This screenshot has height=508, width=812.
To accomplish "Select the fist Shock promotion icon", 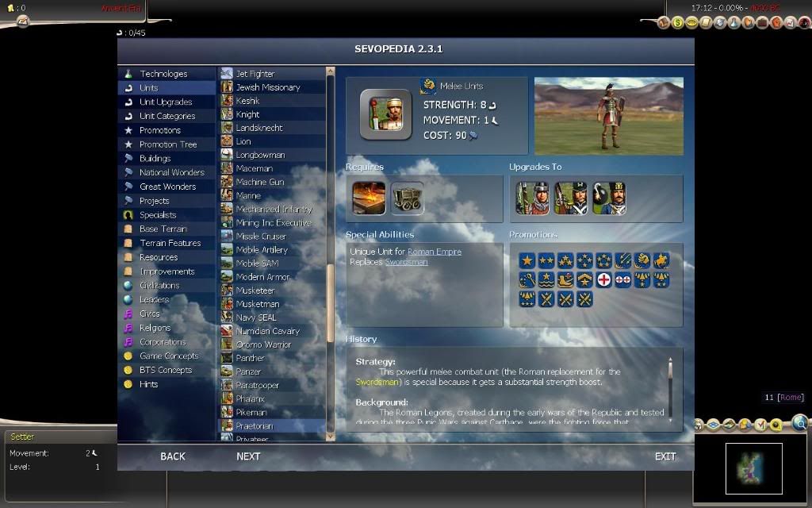I will tap(642, 260).
